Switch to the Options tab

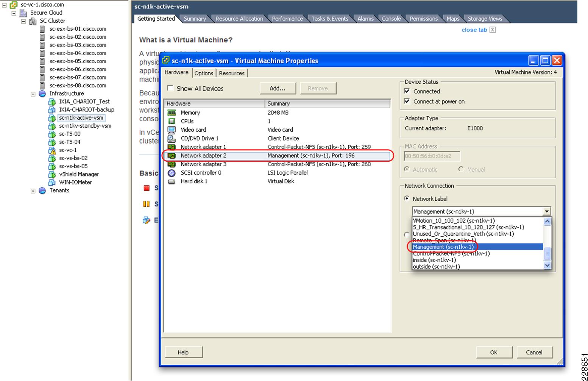pos(204,73)
